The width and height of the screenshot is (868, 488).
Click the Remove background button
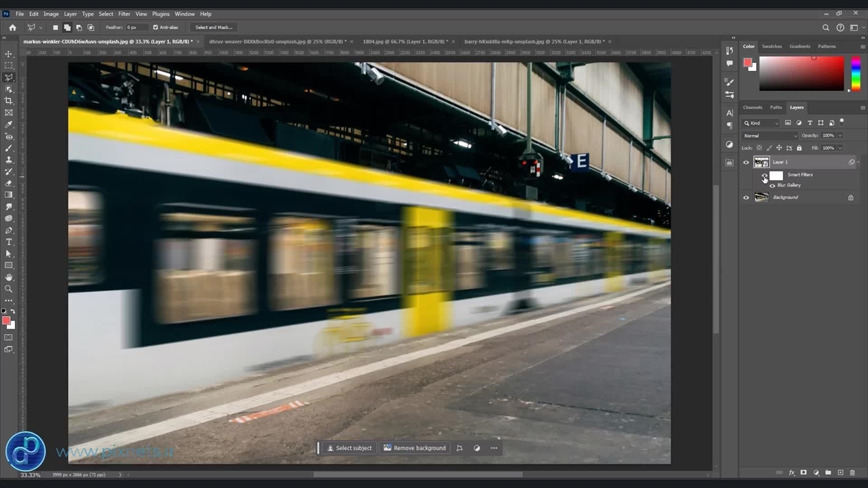click(414, 448)
